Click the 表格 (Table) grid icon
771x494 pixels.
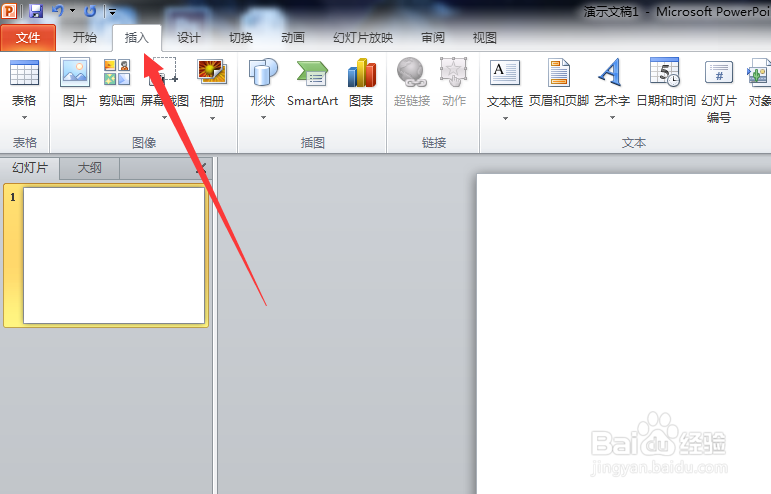pyautogui.click(x=24, y=73)
